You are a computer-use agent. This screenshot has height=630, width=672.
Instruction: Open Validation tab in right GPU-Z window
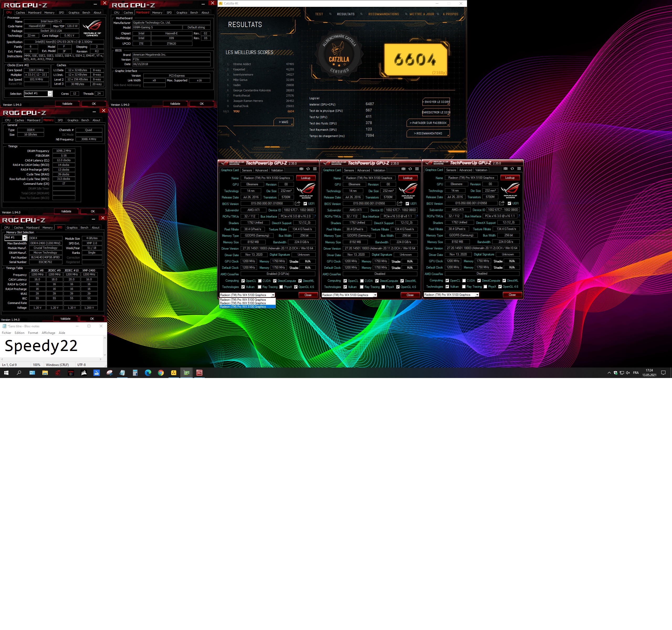pyautogui.click(x=481, y=170)
